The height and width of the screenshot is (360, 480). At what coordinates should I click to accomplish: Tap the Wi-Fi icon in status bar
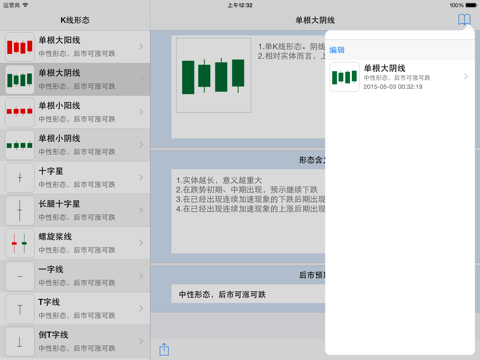coord(25,5)
